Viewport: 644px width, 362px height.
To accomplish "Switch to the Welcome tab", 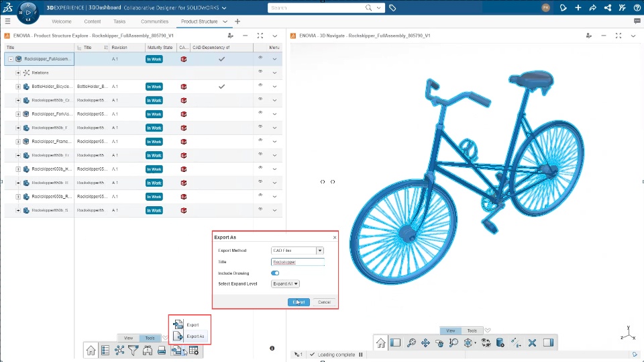I will tap(62, 21).
